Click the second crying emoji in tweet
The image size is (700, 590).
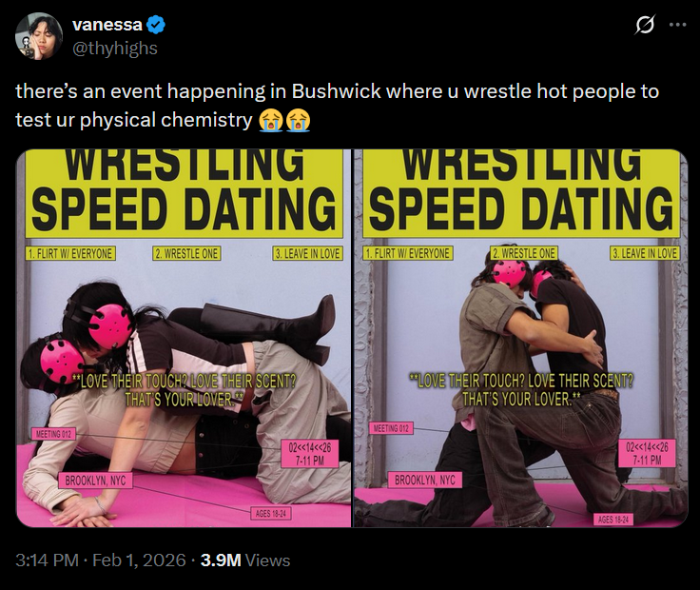[x=299, y=120]
